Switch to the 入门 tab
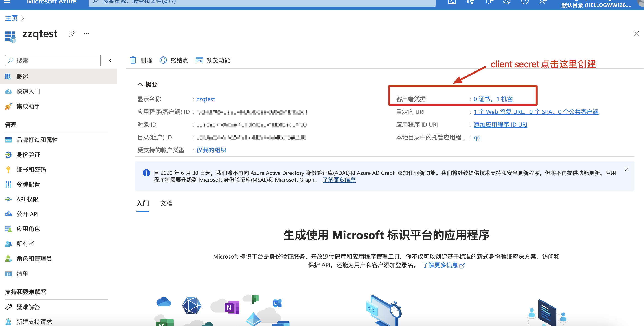644x326 pixels. (143, 203)
